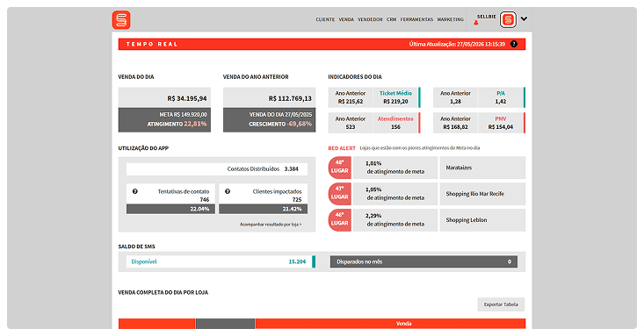Click Ano Anterior 523 cell

(351, 123)
